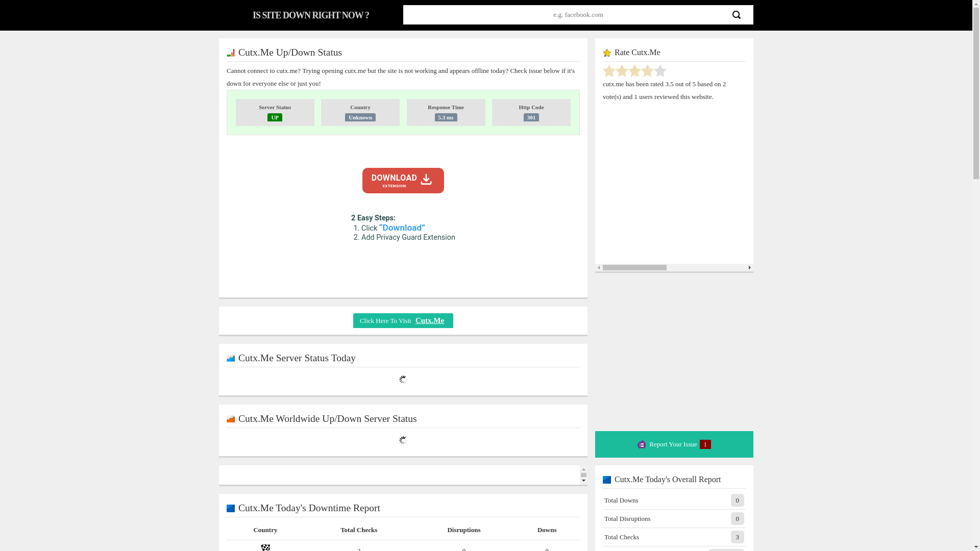Click the Total Disruptions count 0
Viewport: 980px width, 551px height.
[x=738, y=519]
